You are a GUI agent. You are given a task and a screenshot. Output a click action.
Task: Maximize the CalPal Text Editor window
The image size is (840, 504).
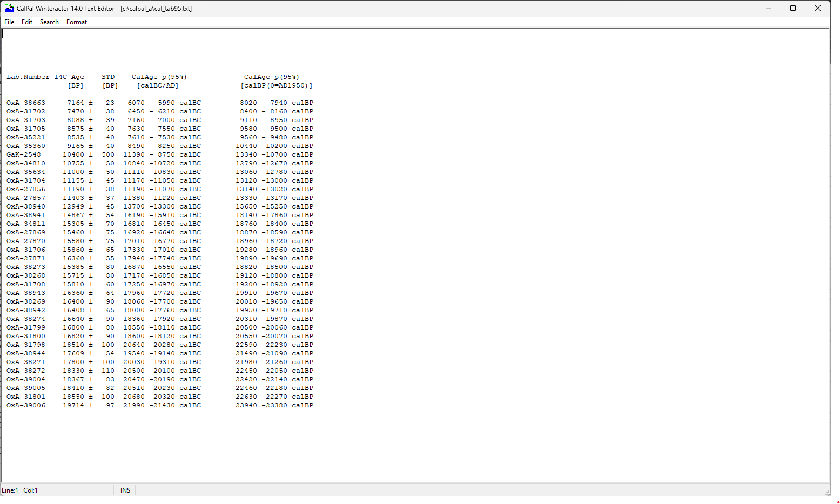(x=793, y=8)
